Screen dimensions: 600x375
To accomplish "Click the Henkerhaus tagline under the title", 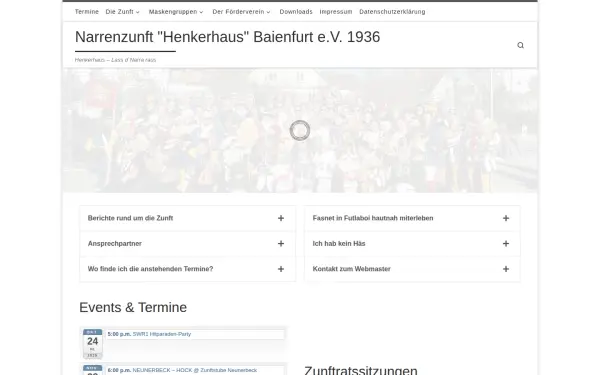I will 115,60.
